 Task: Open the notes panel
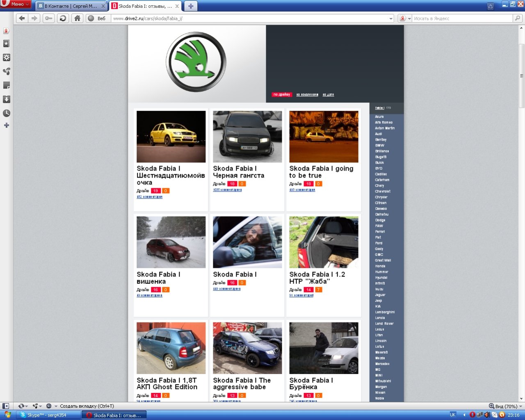pyautogui.click(x=6, y=85)
